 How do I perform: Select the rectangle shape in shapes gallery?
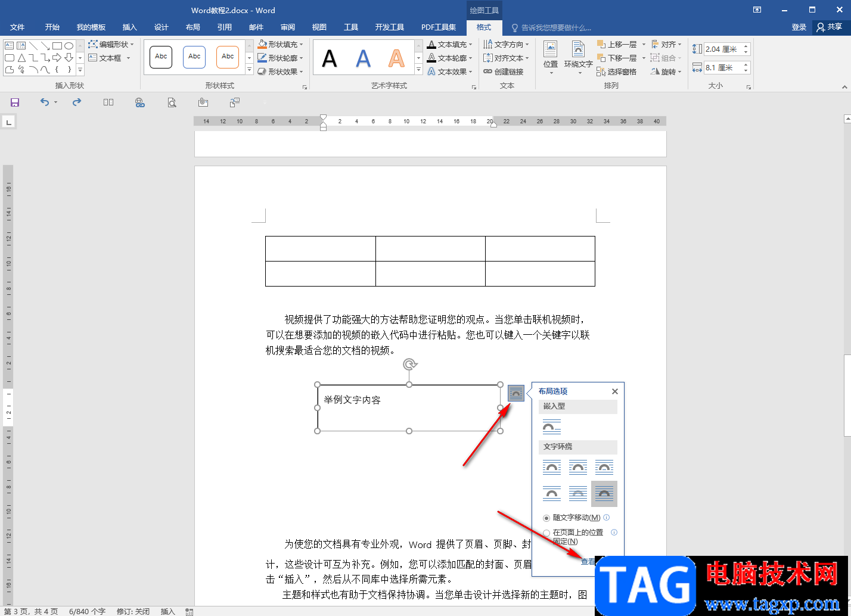[57, 46]
